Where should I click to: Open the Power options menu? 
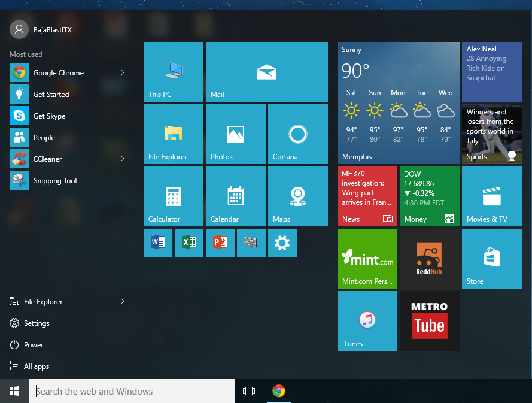[x=34, y=344]
